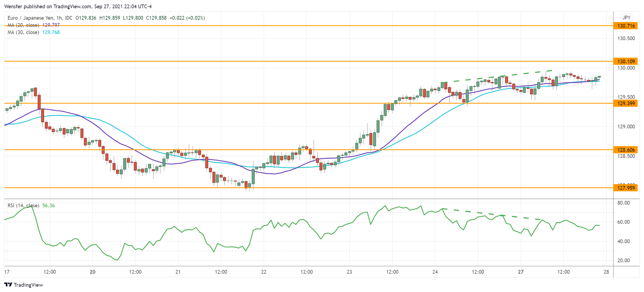
Task: Open the RSI (14, close) indicator legend
Action: (23, 205)
